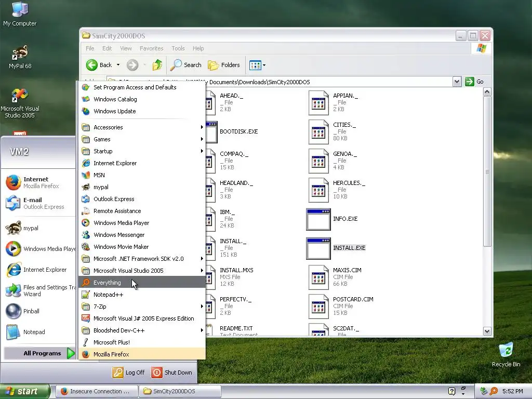Click the README.TXT file name
Screen dimensions: 532x399
[236, 328]
